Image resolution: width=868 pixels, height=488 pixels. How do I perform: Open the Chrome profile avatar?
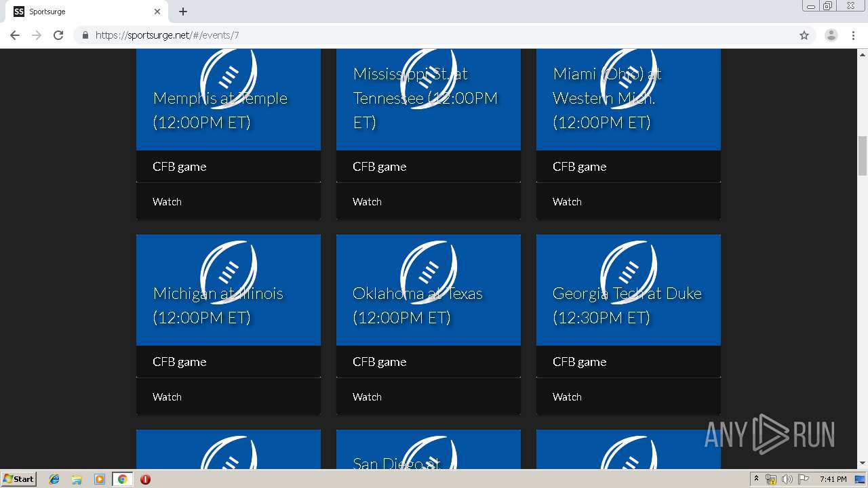(831, 35)
